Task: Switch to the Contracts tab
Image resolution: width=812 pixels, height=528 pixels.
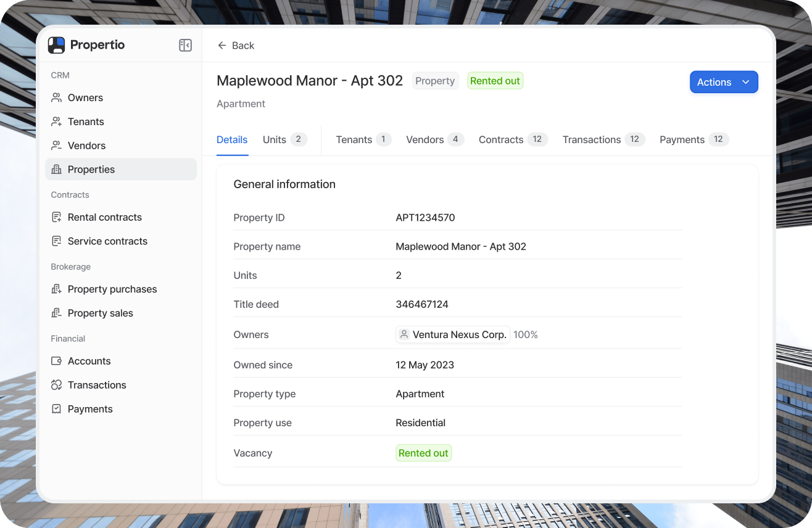Action: [512, 139]
